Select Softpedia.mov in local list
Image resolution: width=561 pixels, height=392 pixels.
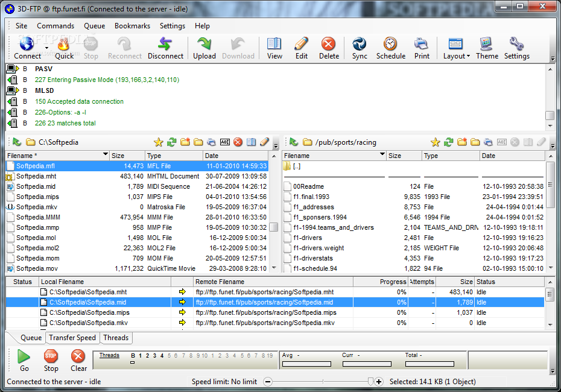(137, 268)
